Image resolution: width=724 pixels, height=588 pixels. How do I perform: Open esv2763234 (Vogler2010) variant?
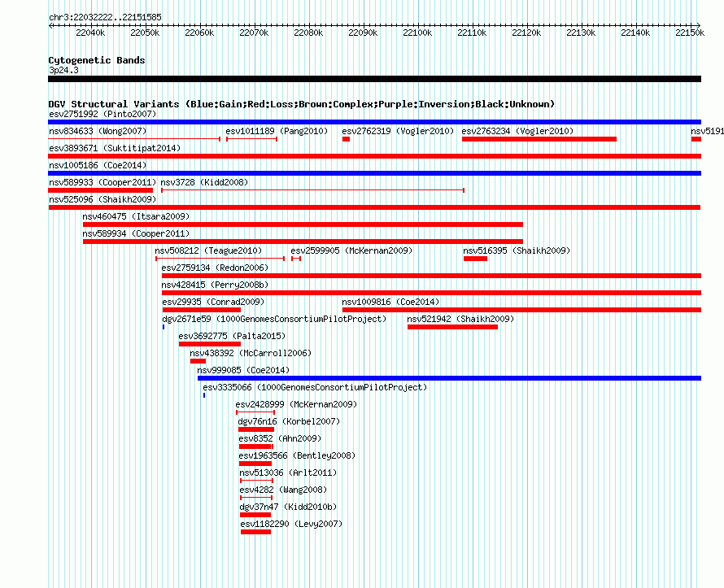pyautogui.click(x=517, y=131)
